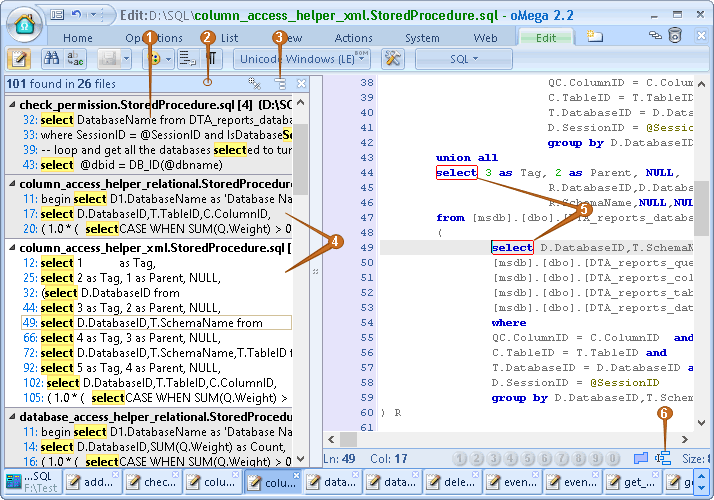
Task: Click the Undo arrow in title bar
Action: point(76,15)
